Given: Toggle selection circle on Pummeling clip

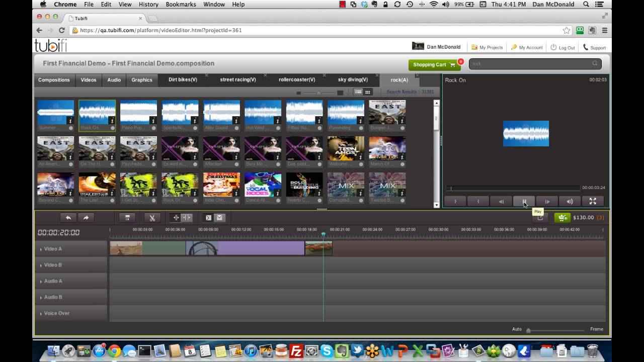Looking at the screenshot, I should coord(361,128).
